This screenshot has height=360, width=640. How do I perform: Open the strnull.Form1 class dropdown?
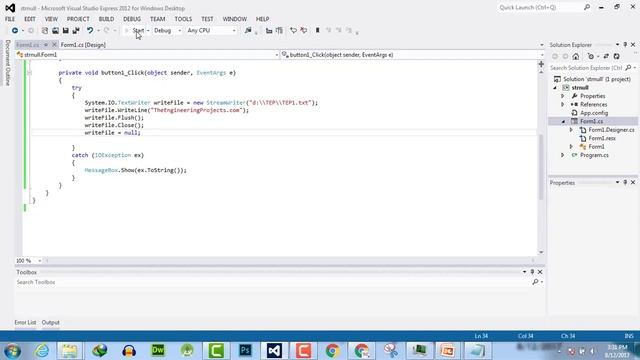[x=147, y=55]
